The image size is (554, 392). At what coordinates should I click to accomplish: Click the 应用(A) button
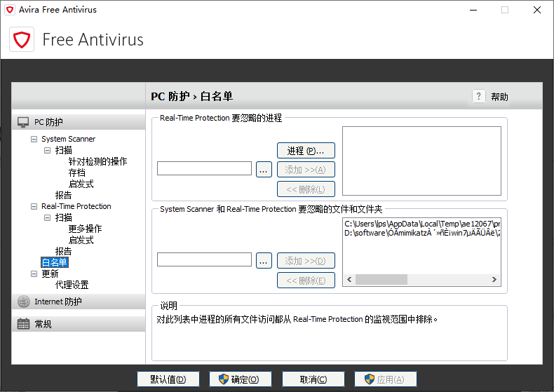point(386,379)
